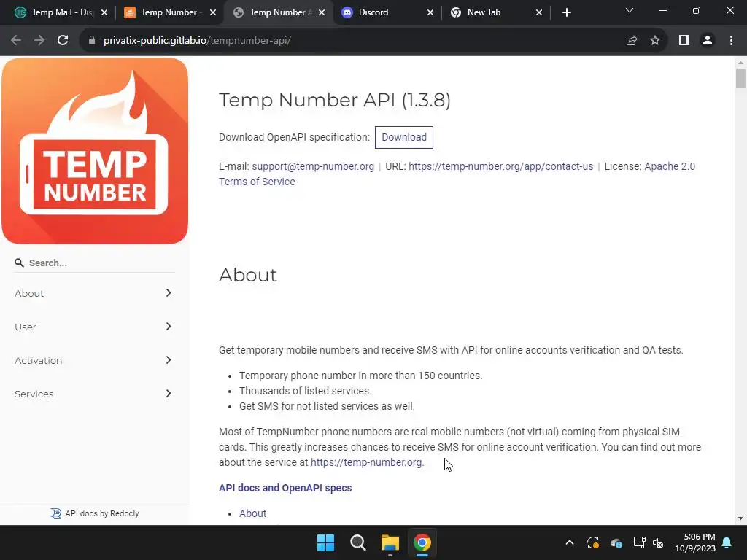The height and width of the screenshot is (560, 747).
Task: Open the Chrome three-dot menu
Action: tap(731, 41)
